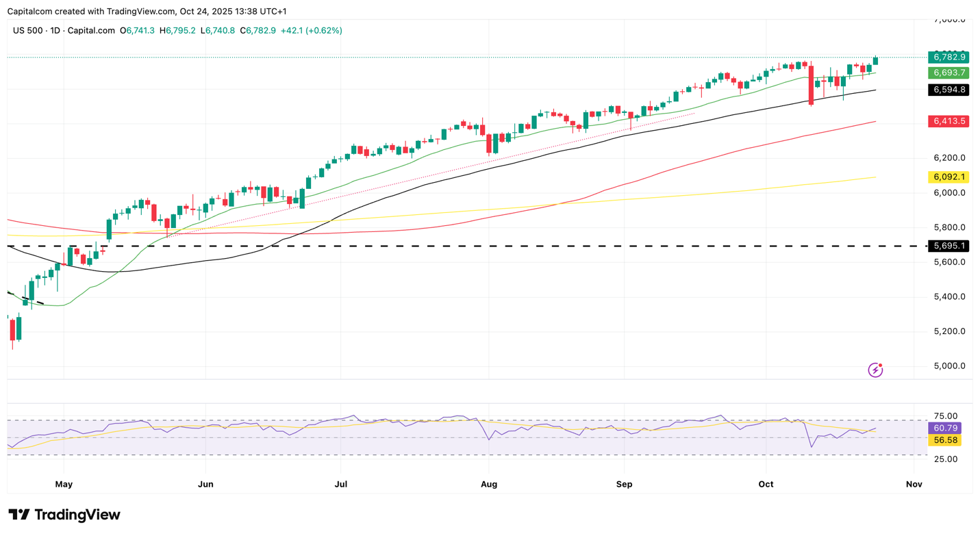This screenshot has height=536, width=980.
Task: Click the close value C6,782.9 in the legend
Action: pos(257,31)
